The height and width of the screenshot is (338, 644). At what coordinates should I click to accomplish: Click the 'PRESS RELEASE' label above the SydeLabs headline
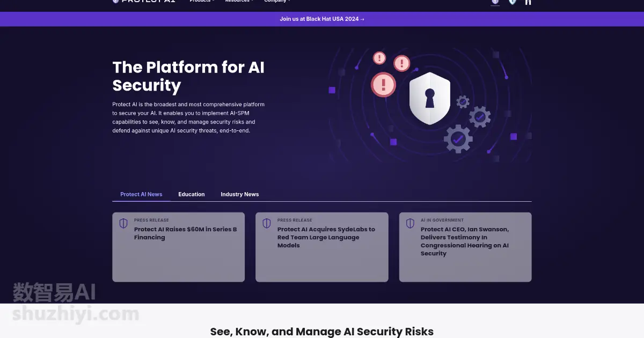(x=295, y=220)
